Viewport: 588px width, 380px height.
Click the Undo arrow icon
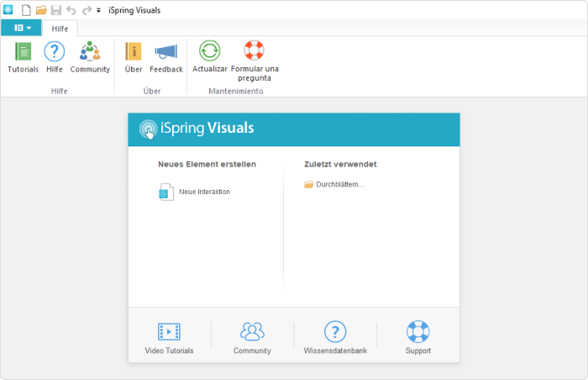(x=71, y=10)
